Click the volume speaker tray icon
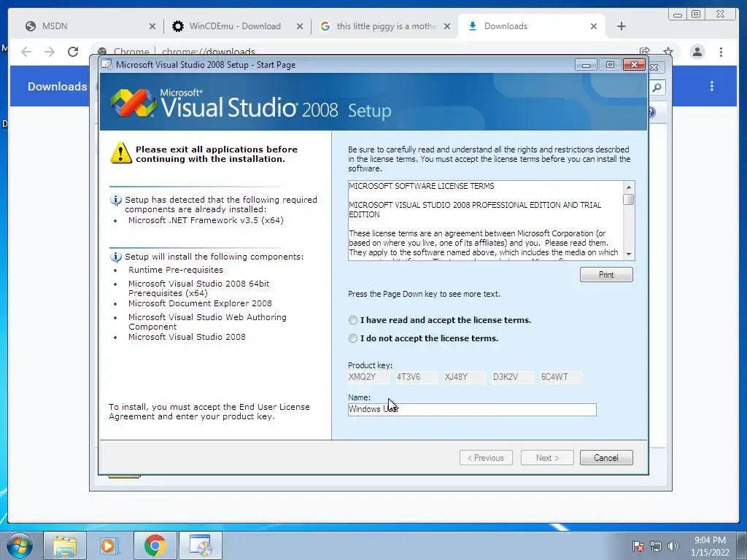Image resolution: width=747 pixels, height=560 pixels. 673,546
